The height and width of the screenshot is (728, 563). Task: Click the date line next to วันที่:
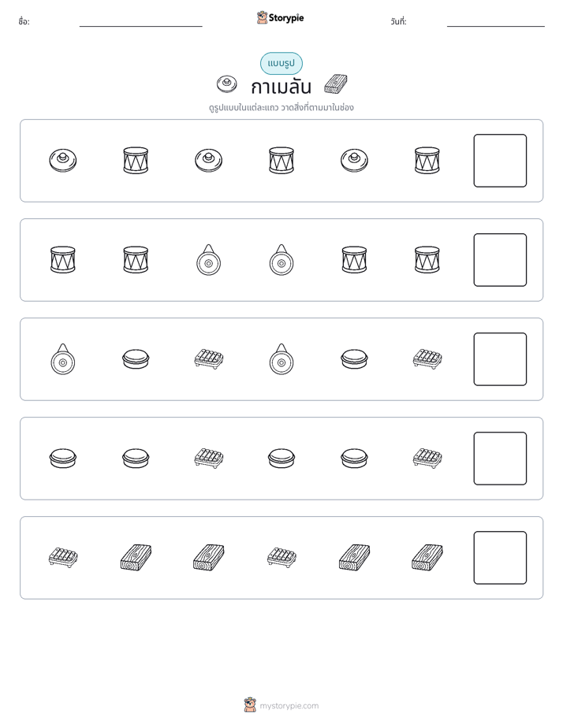click(x=496, y=22)
